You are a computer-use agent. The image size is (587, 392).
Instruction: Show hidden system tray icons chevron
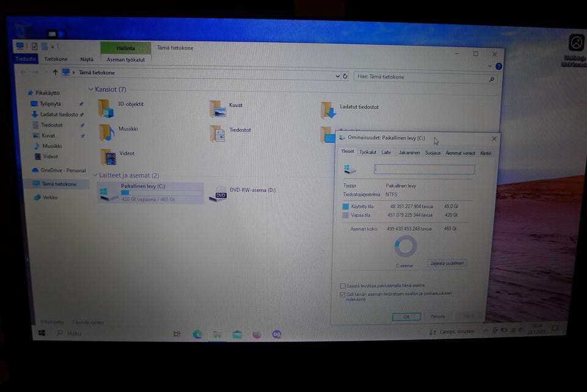coord(486,330)
